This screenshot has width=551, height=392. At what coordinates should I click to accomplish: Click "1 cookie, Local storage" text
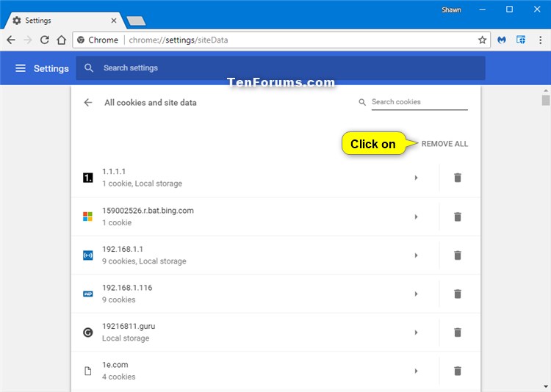click(x=142, y=184)
